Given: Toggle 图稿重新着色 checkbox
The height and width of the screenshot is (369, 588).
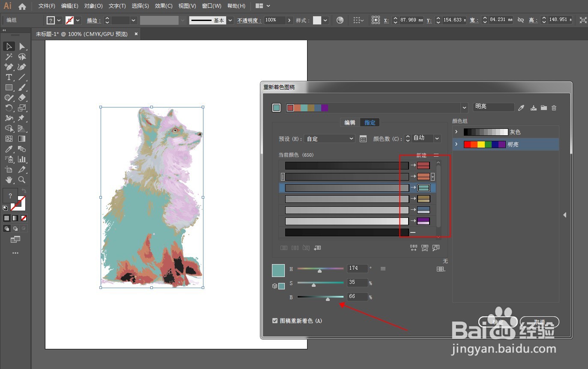Looking at the screenshot, I should 275,321.
